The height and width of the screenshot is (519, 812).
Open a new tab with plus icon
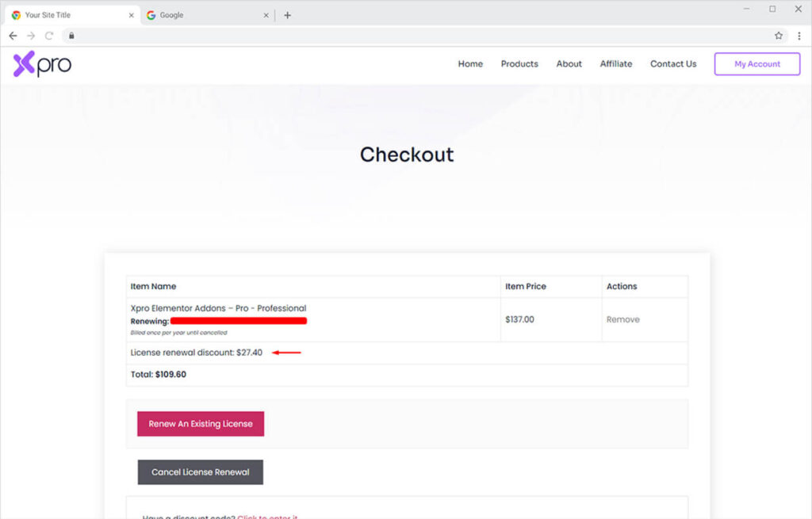point(287,15)
